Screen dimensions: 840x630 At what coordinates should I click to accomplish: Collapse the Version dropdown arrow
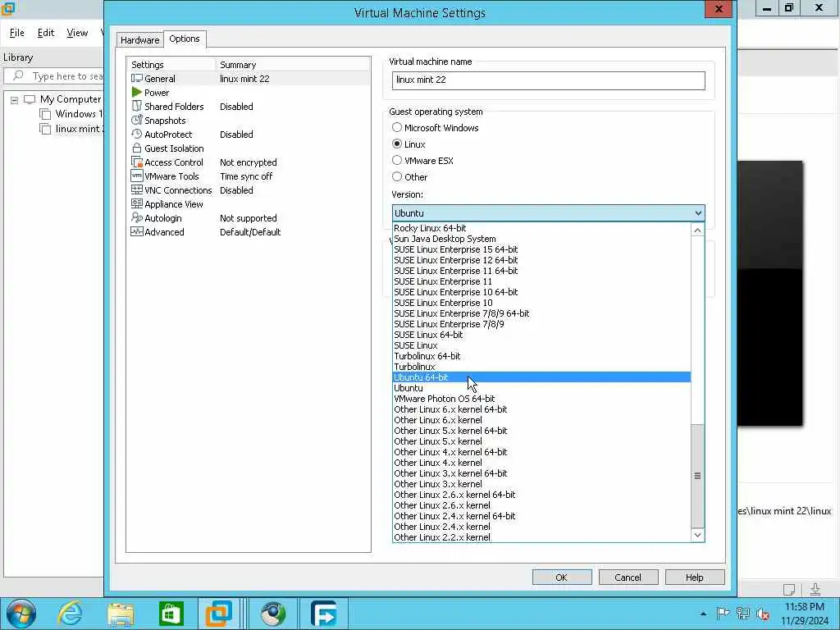coord(698,212)
